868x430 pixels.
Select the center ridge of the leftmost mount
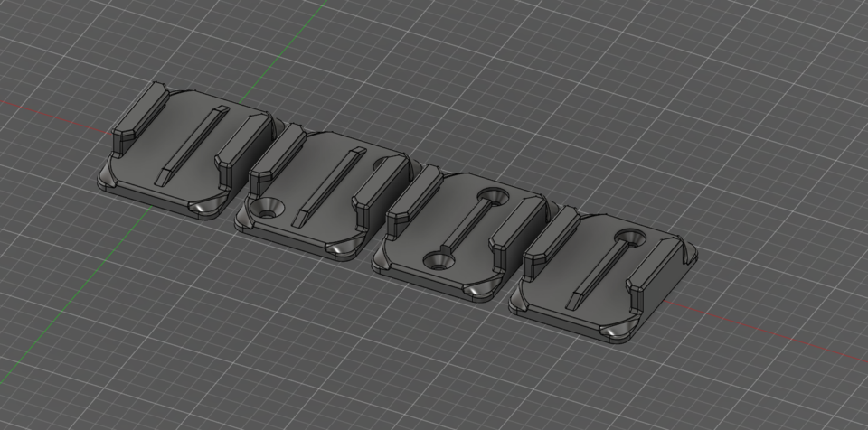[192, 146]
